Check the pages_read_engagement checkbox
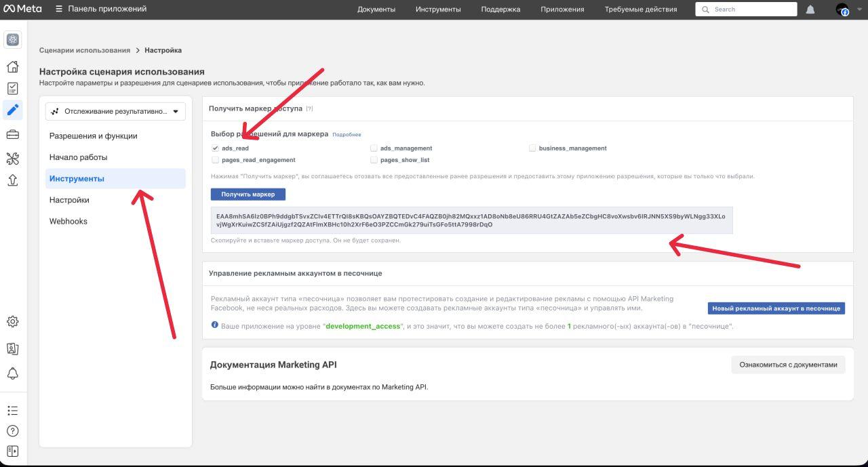Viewport: 868px width, 467px height. click(x=215, y=160)
